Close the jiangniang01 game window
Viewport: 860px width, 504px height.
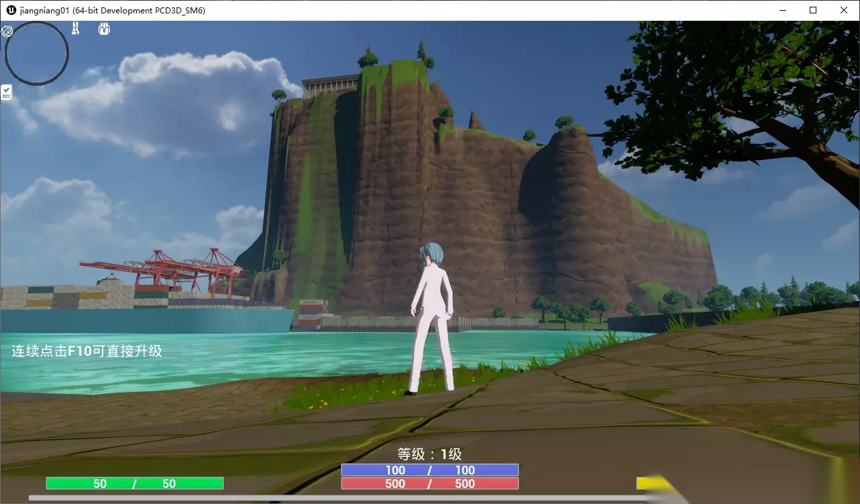coord(844,10)
